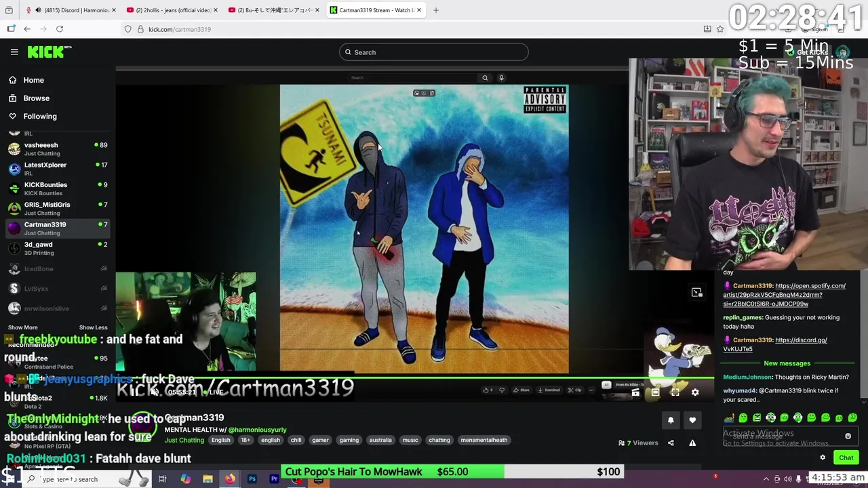Switch to Discord browser tab

coord(71,10)
